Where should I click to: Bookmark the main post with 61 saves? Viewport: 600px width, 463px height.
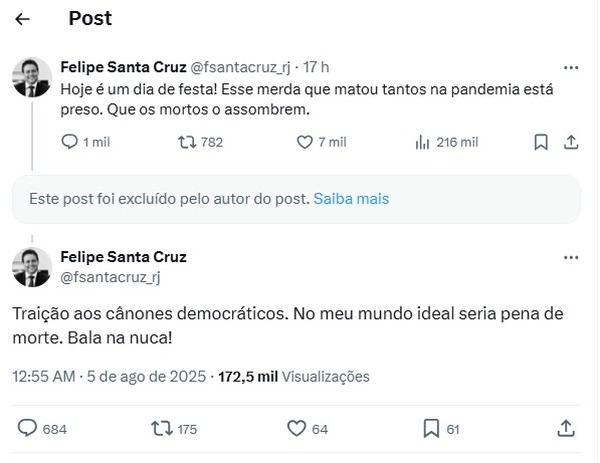point(431,429)
